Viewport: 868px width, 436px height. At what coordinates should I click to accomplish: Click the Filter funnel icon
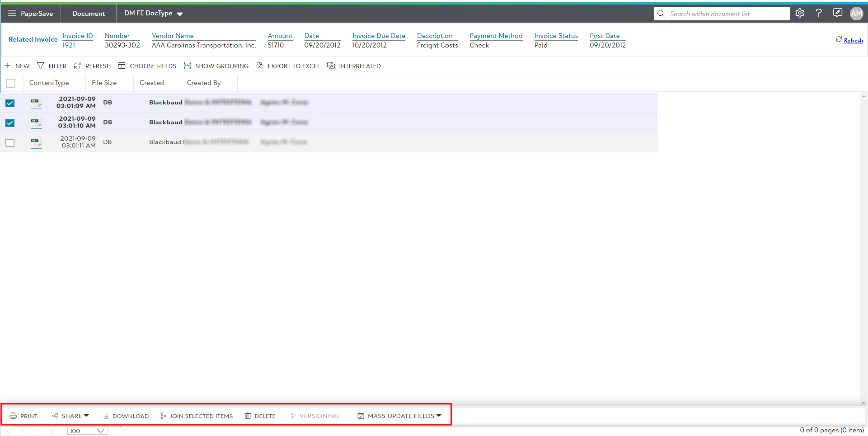coord(41,66)
